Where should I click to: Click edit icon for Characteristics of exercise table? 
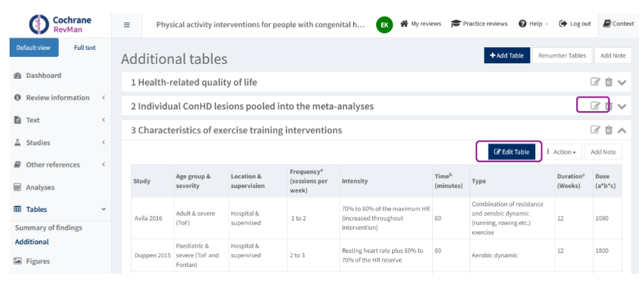[595, 130]
